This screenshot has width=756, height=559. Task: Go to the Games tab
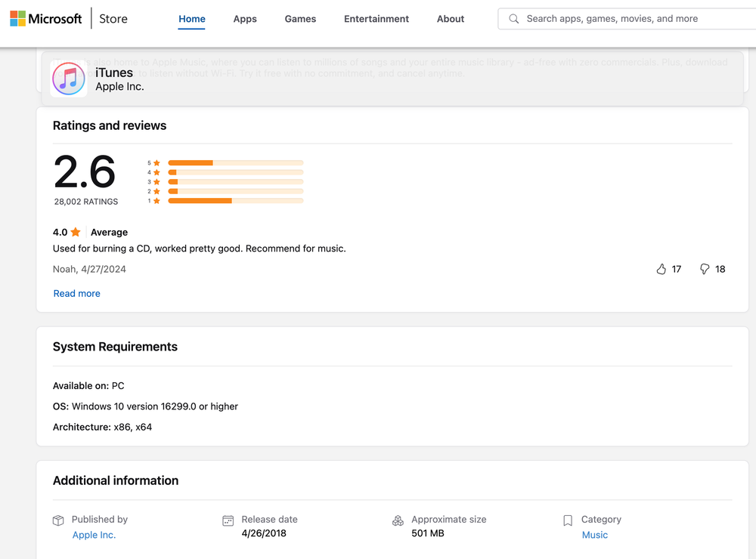(300, 19)
